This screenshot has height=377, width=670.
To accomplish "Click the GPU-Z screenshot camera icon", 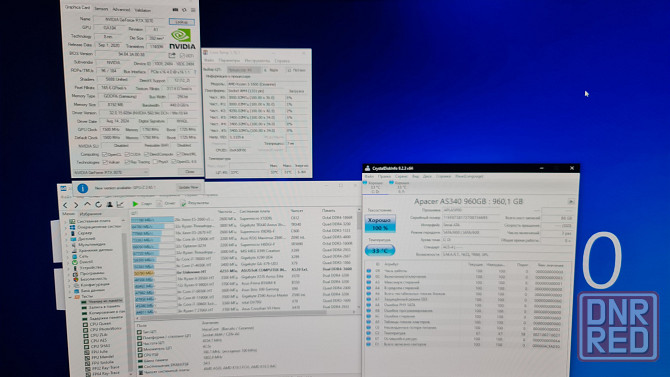I will click(x=175, y=9).
